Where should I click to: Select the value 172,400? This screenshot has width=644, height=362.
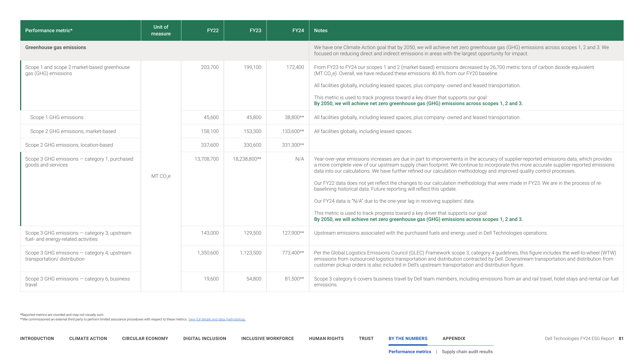coord(295,67)
